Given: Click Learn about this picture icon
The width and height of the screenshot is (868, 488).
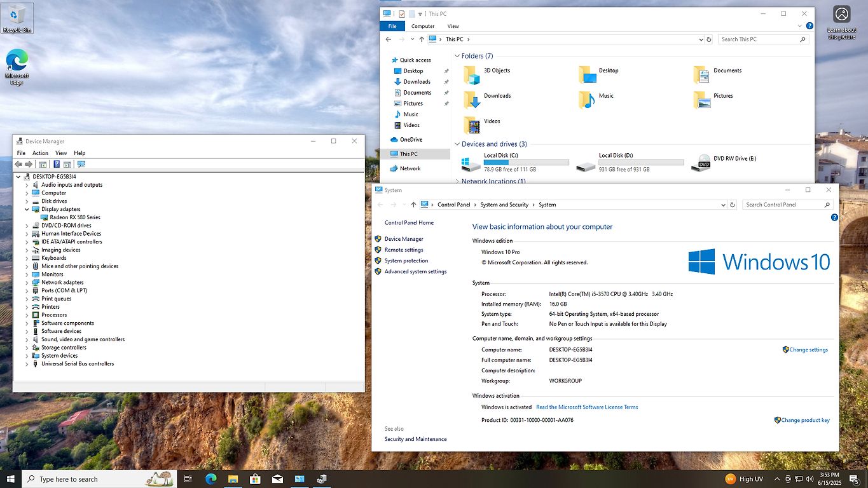Looking at the screenshot, I should [841, 23].
